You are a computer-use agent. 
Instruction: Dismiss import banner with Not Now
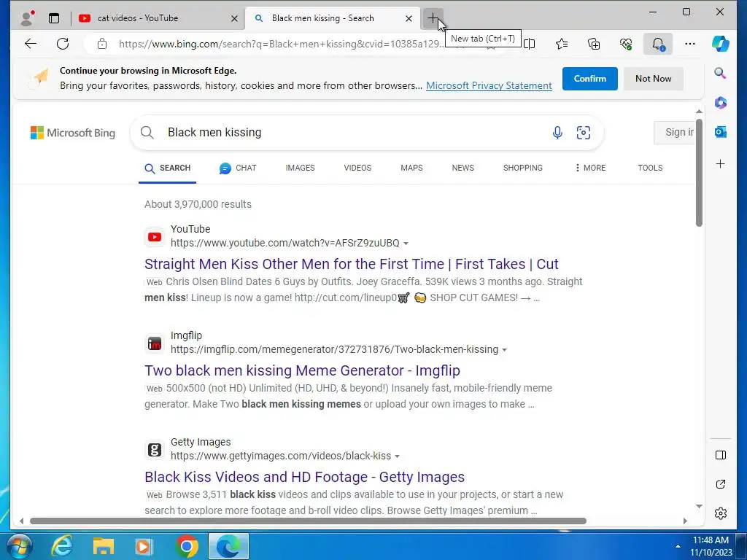[653, 79]
